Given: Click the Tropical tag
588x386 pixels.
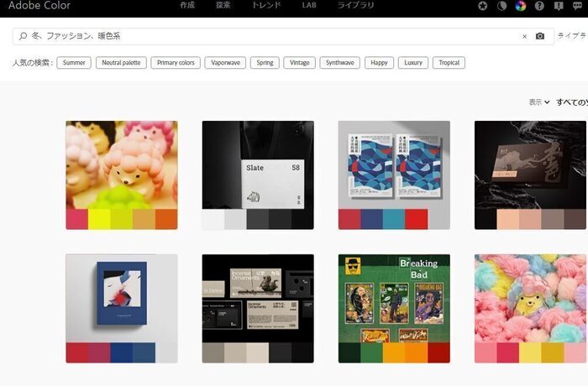Looking at the screenshot, I should point(449,63).
